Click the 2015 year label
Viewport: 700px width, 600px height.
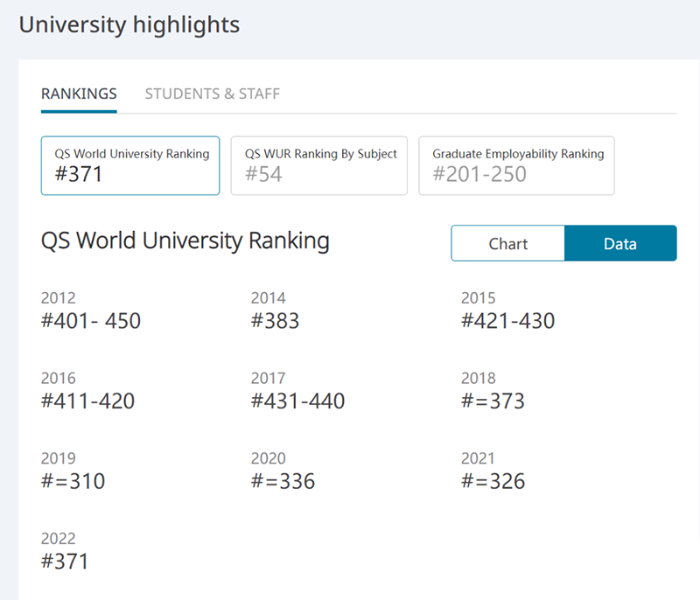coord(478,298)
